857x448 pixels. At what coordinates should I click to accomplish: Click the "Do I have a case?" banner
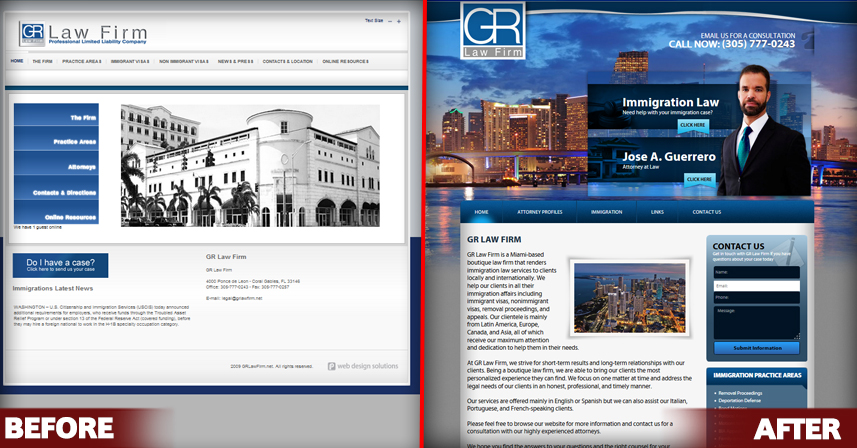(x=60, y=265)
